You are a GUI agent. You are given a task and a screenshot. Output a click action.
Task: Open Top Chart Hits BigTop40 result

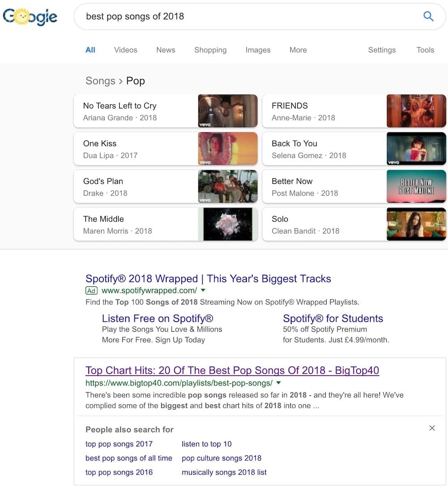232,371
